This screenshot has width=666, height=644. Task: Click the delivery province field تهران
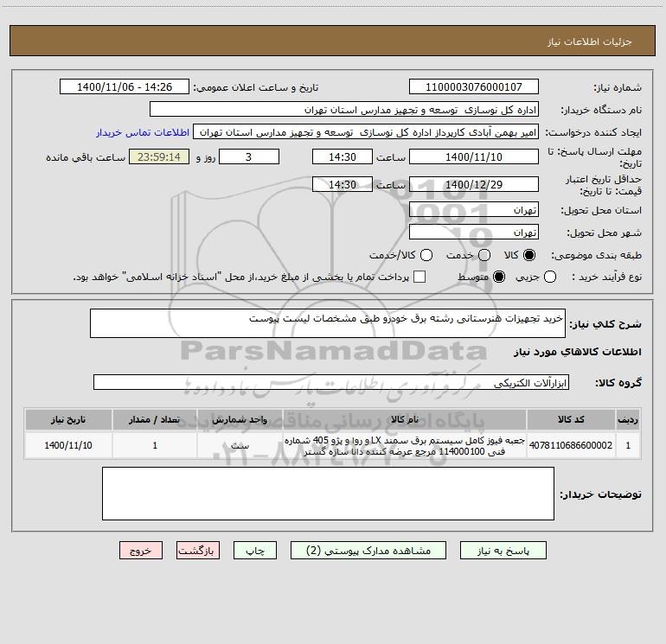tap(474, 210)
